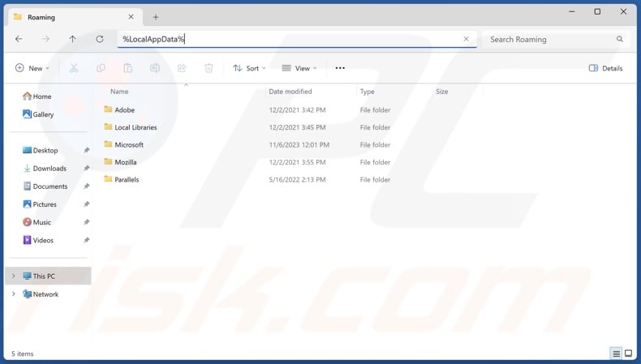The image size is (641, 364).
Task: Click the pin icon next to Documents
Action: coord(87,186)
